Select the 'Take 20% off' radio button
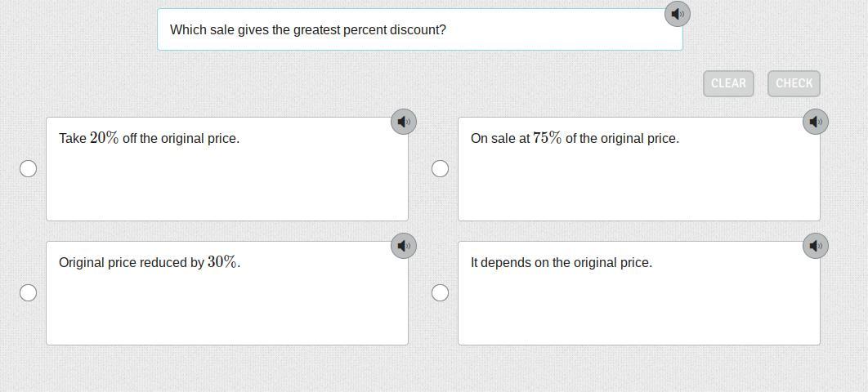 tap(28, 168)
